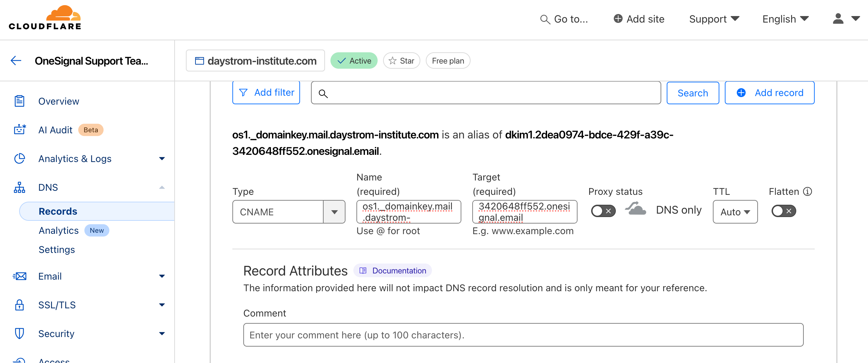Open the Overview page in sidebar
This screenshot has width=868, height=363.
(x=59, y=101)
